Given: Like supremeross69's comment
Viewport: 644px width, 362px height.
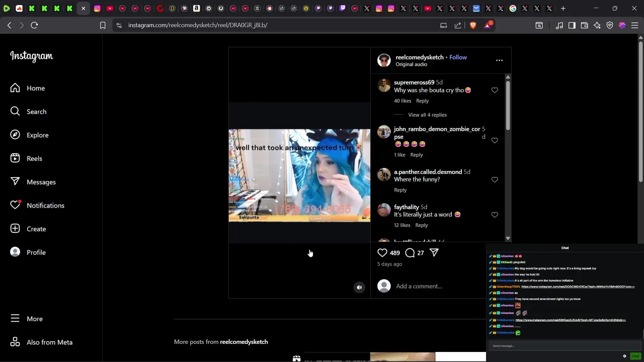Looking at the screenshot, I should point(495,90).
